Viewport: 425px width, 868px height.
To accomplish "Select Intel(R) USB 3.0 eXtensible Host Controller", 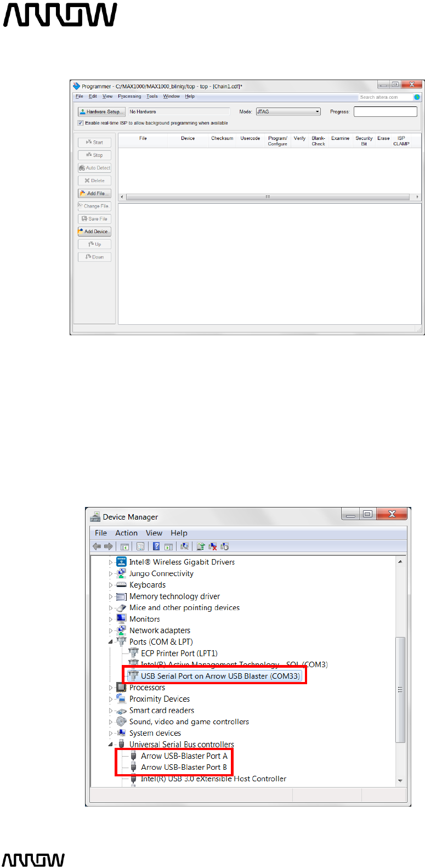I will [x=213, y=779].
